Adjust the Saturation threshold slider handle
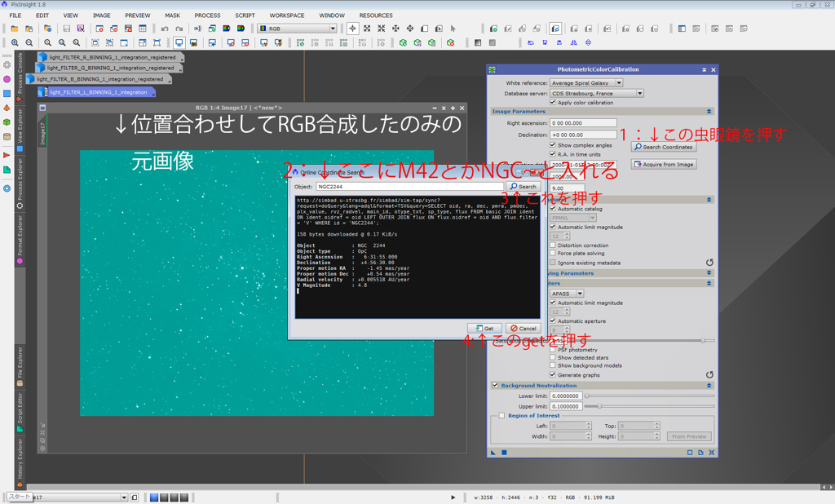835x504 pixels. click(703, 340)
